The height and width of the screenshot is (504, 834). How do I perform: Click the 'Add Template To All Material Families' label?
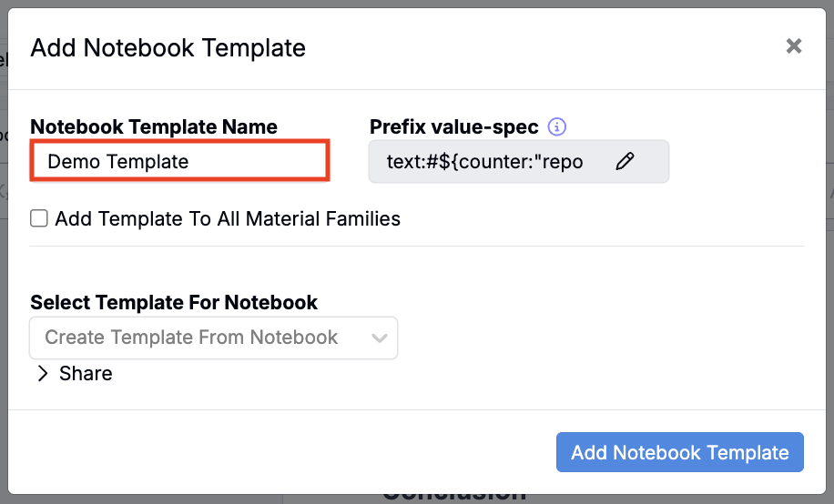click(228, 219)
